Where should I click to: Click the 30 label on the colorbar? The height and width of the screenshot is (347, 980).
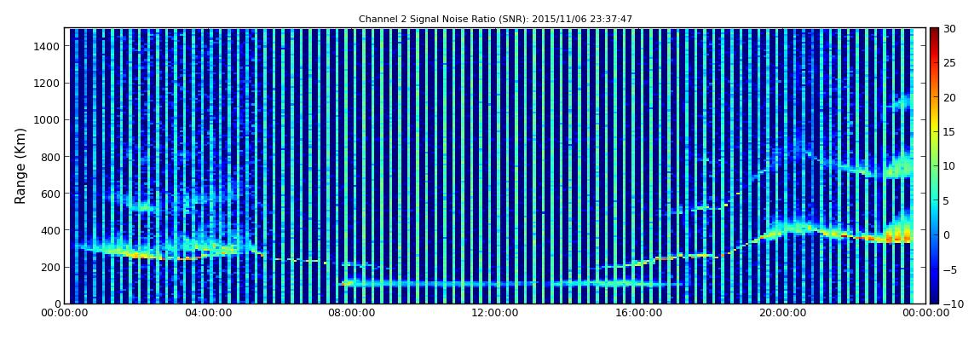click(x=950, y=28)
